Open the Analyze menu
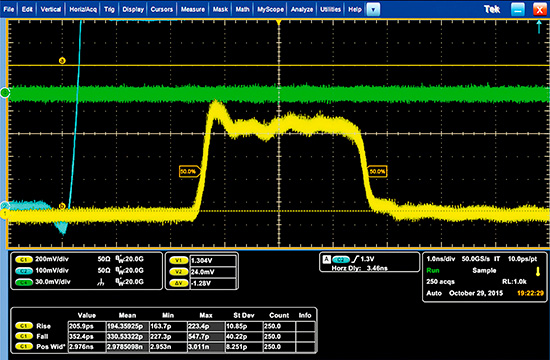Viewport: 550px width, 360px height. (302, 9)
